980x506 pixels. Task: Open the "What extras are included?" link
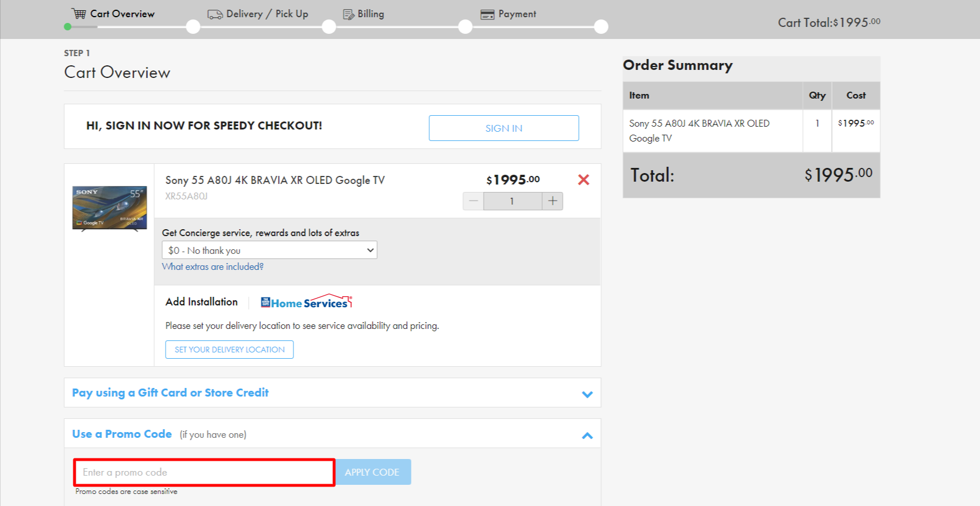(213, 266)
